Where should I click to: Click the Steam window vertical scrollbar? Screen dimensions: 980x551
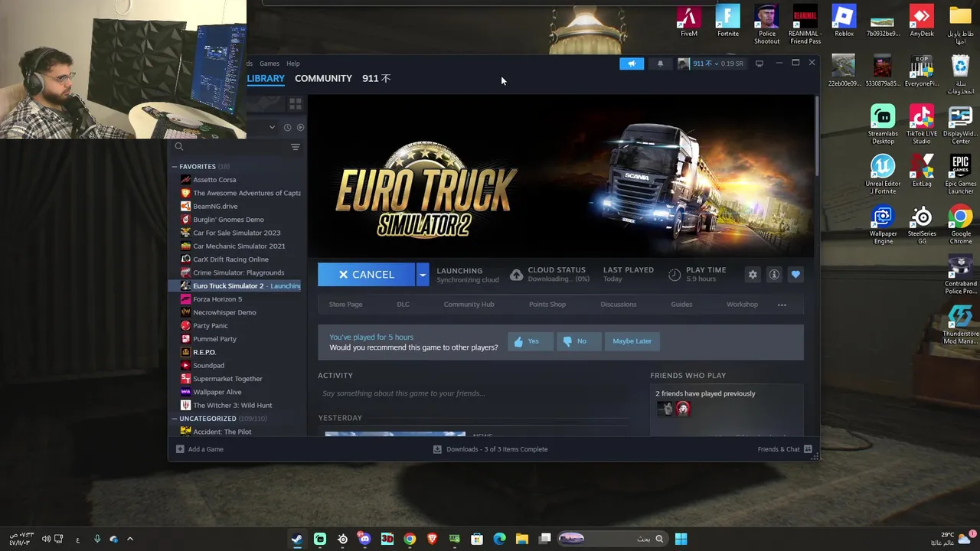click(817, 136)
